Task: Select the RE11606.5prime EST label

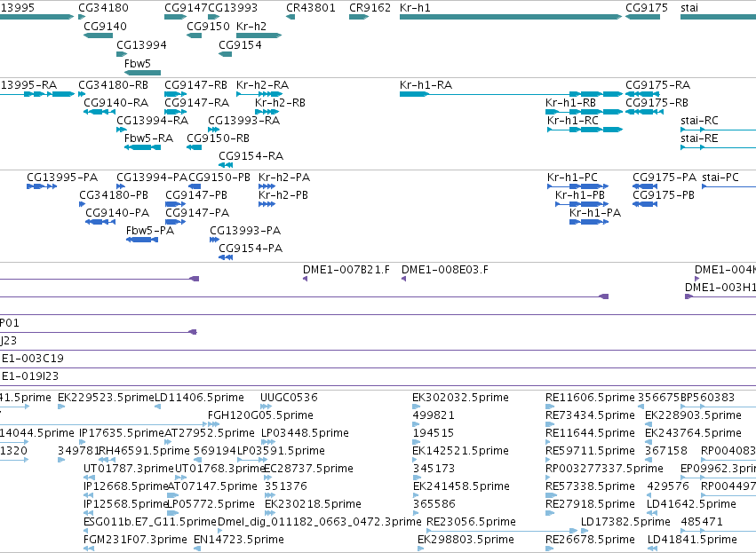Action: 590,398
